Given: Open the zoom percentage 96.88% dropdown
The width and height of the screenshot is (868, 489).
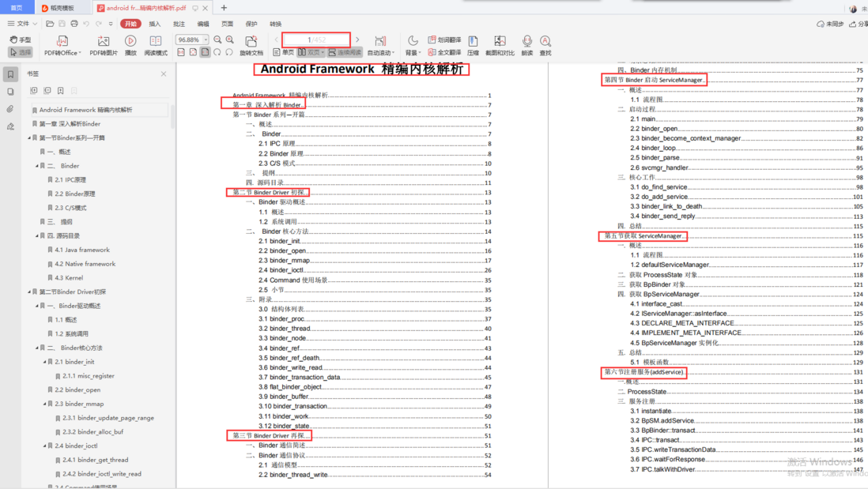Looking at the screenshot, I should 206,39.
